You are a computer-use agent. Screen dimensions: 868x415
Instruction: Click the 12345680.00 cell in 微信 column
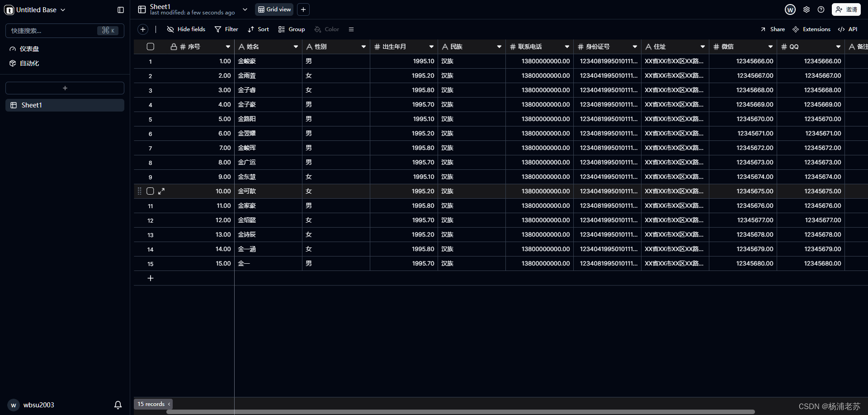coord(743,264)
